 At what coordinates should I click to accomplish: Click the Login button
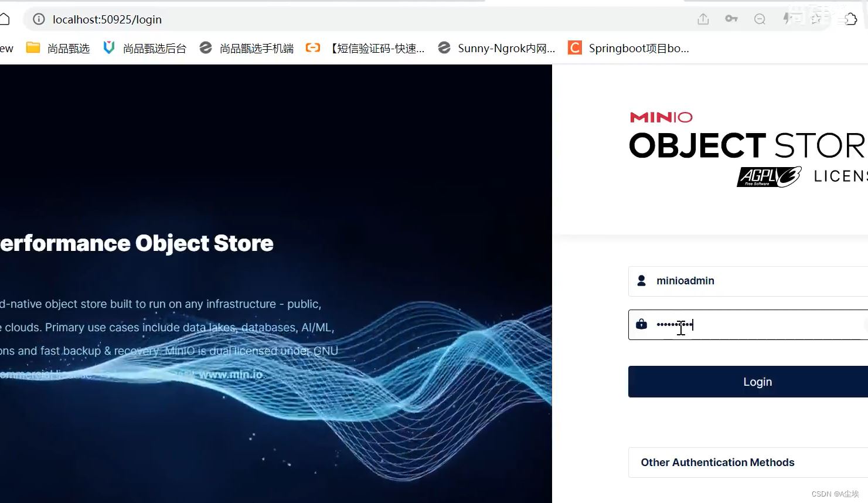pyautogui.click(x=748, y=382)
